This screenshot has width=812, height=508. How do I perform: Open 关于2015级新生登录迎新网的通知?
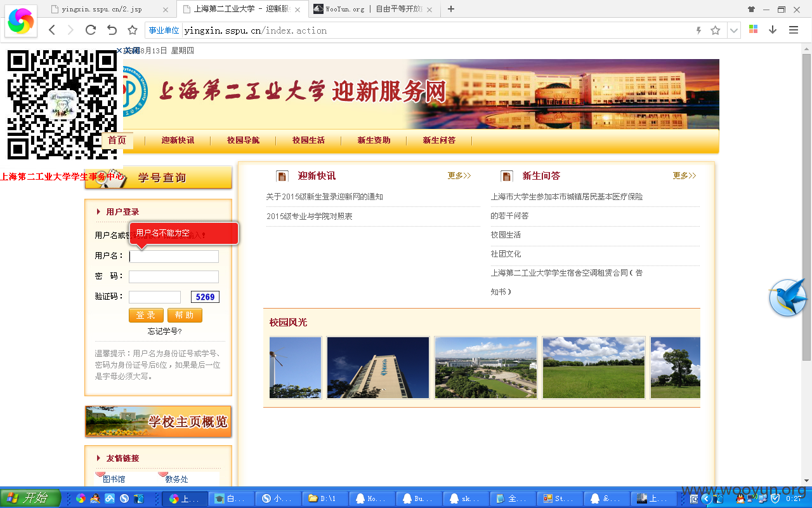325,197
